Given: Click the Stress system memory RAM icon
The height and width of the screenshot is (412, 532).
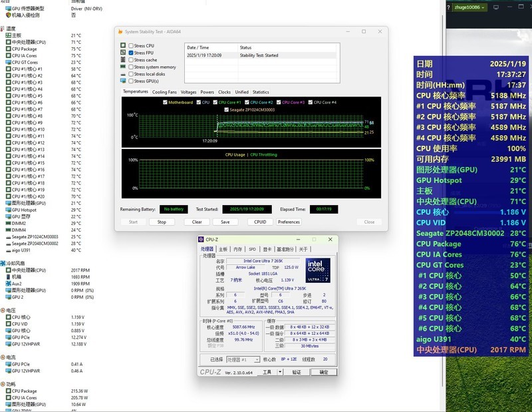Looking at the screenshot, I should [x=122, y=67].
